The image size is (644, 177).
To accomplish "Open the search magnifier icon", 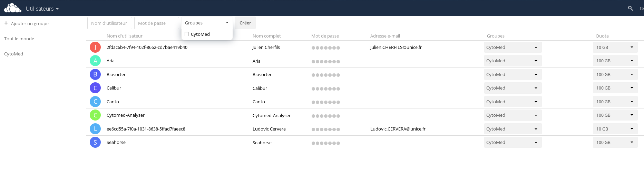I will point(630,8).
